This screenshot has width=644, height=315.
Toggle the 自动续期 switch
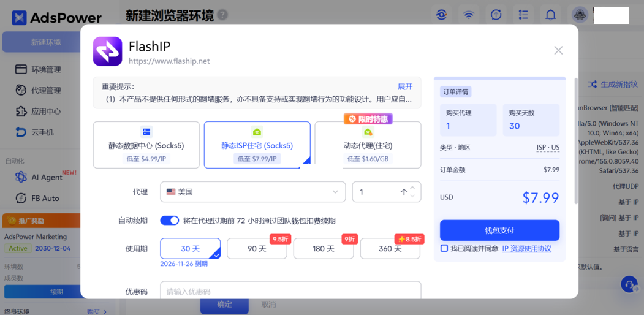point(169,221)
